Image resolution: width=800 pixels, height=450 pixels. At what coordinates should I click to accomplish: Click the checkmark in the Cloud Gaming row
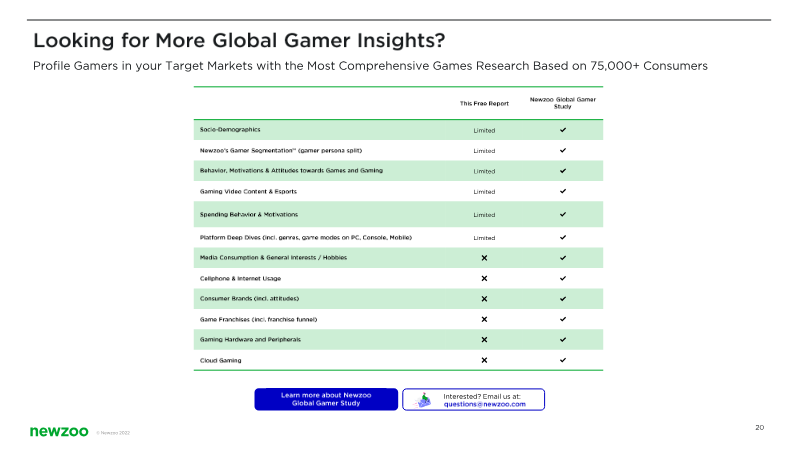563,360
